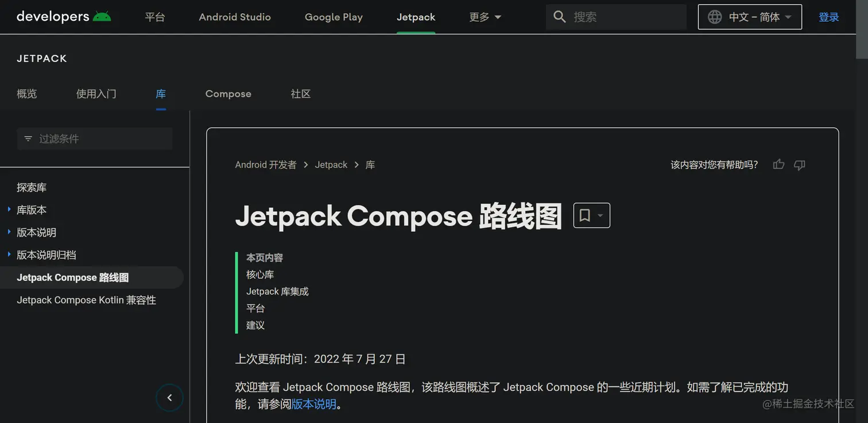Switch to the Compose tab

click(228, 94)
